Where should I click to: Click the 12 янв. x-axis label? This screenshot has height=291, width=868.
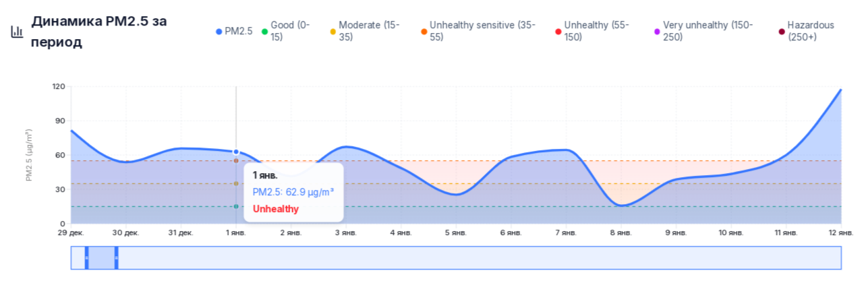[x=840, y=233]
